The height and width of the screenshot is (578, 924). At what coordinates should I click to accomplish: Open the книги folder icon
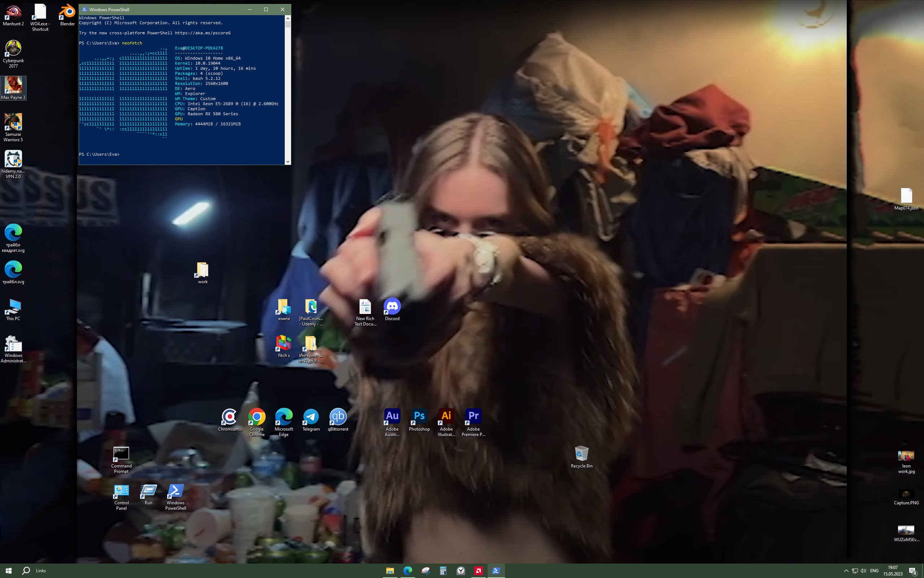(284, 309)
